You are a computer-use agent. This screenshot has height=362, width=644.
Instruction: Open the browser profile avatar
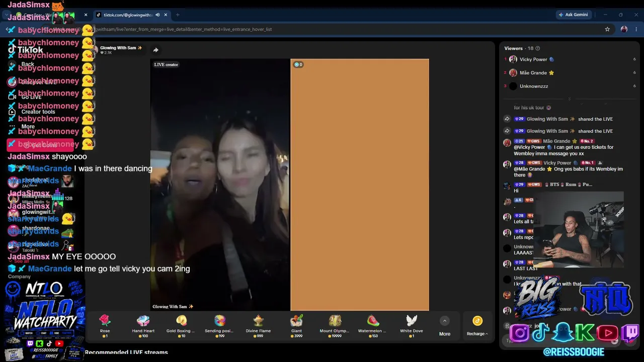click(624, 29)
